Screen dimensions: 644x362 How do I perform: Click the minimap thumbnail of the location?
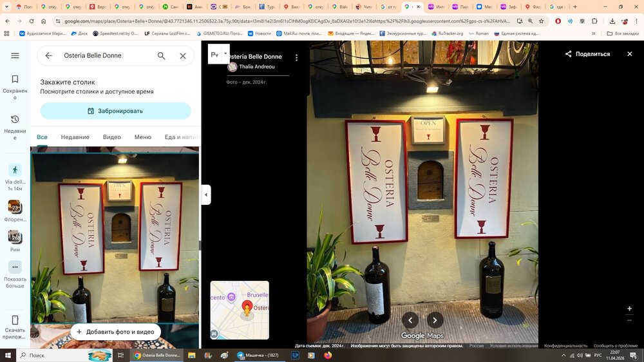(240, 310)
